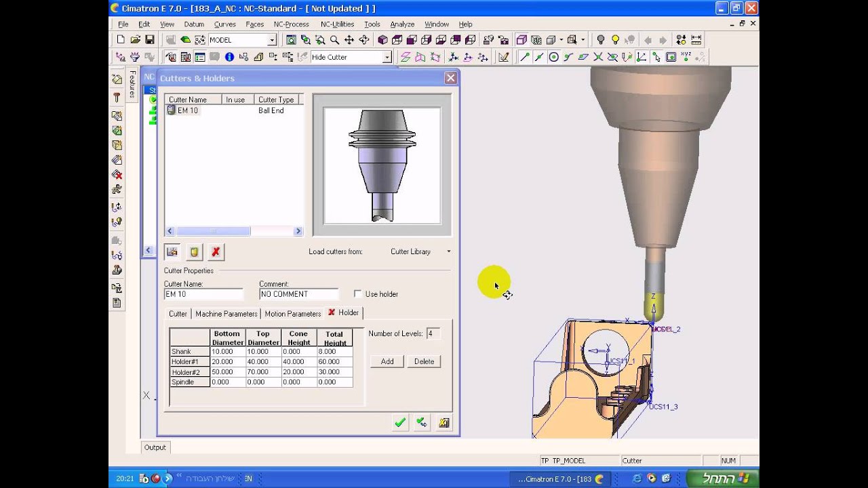Viewport: 868px width, 488px height.
Task: Open the Cutter Library dropdown arrow
Action: pos(448,251)
